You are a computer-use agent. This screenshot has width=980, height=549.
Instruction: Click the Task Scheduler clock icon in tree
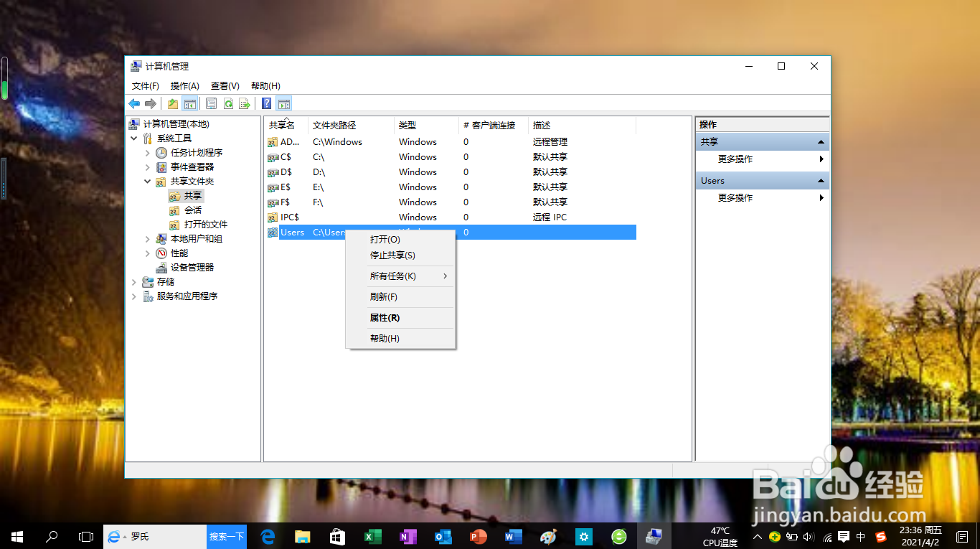tap(161, 153)
